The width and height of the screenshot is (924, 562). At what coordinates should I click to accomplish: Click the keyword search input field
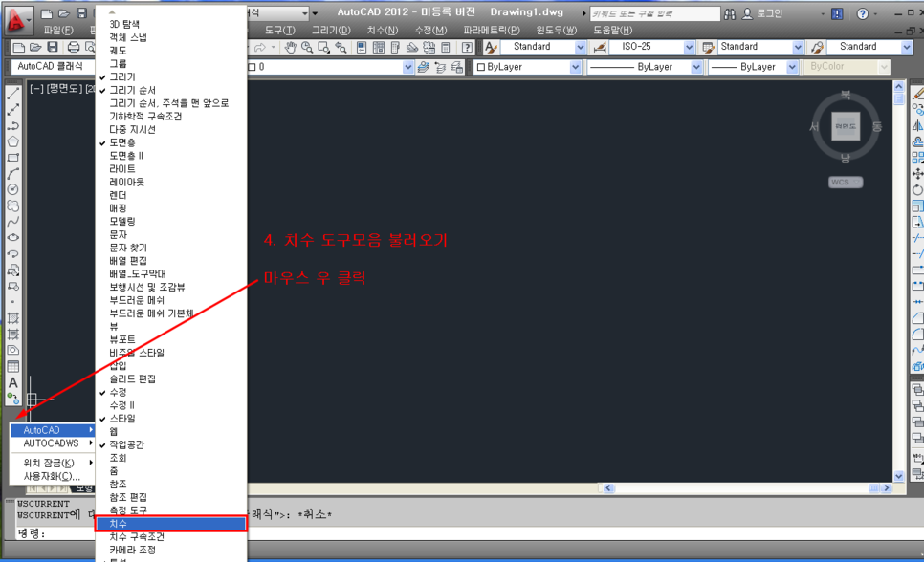pyautogui.click(x=654, y=13)
